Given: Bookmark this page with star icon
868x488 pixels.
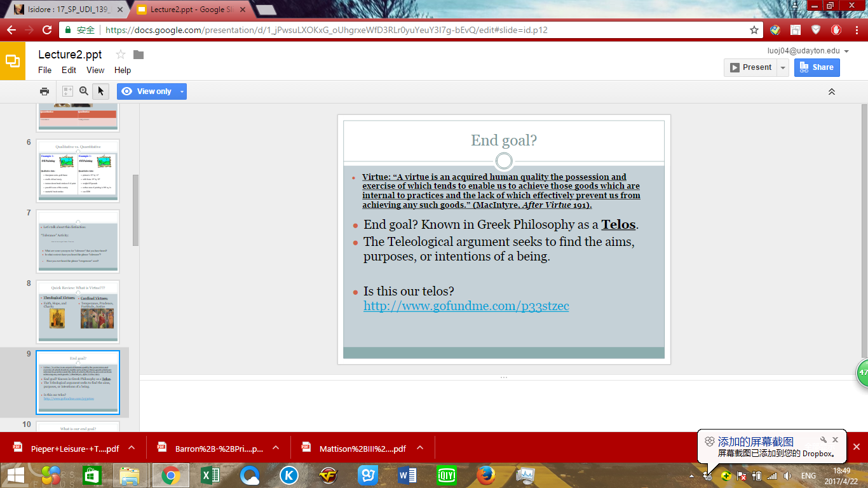Looking at the screenshot, I should click(x=754, y=30).
